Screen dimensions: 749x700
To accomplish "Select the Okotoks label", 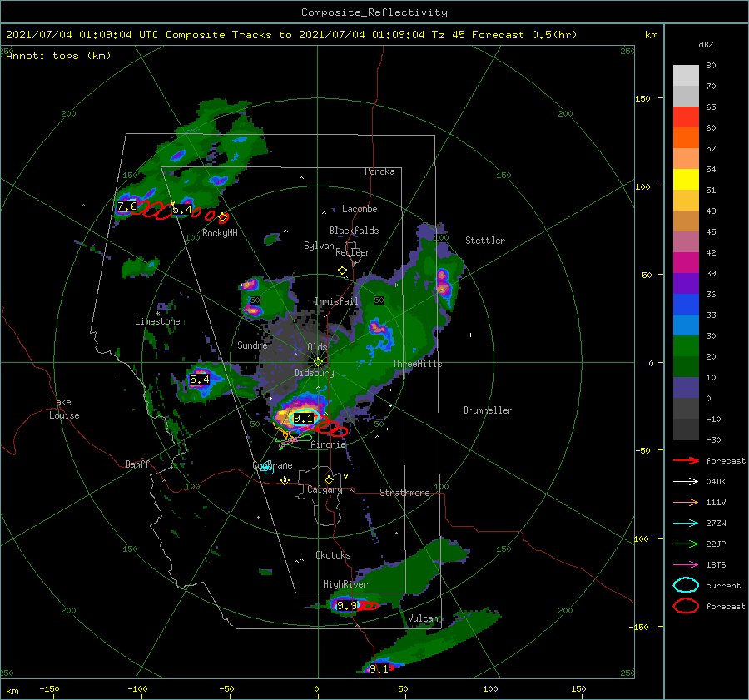I will (333, 555).
